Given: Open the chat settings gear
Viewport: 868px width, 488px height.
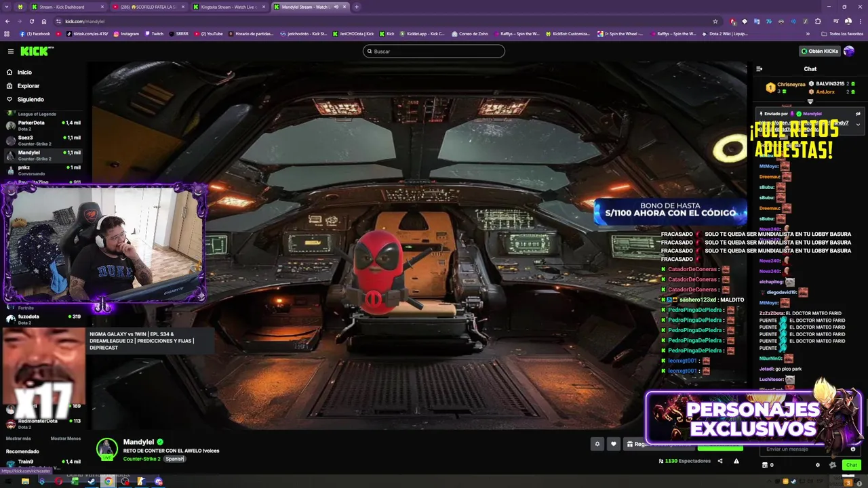Looking at the screenshot, I should (818, 465).
